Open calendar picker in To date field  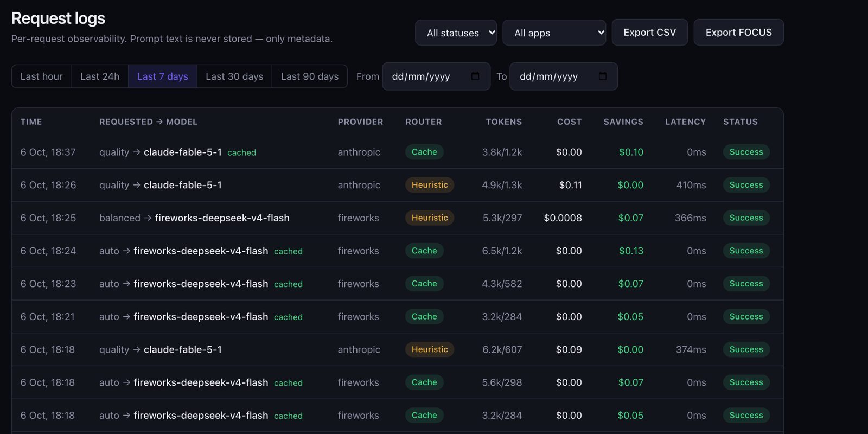coord(603,76)
